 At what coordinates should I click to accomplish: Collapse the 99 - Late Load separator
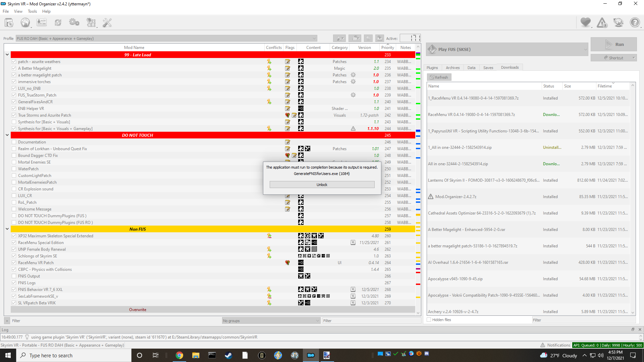7,55
